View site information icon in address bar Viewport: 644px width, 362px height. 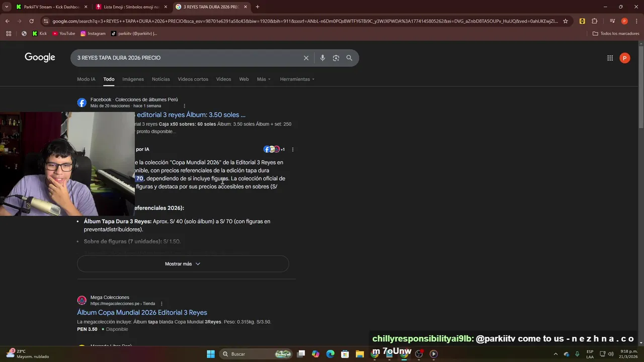46,21
